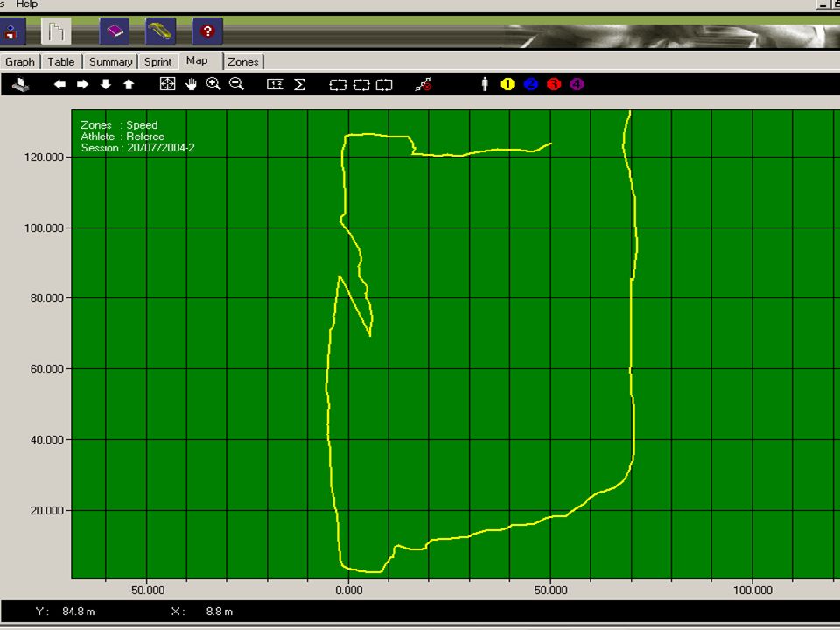Click the path nodes icon with red circle

[x=423, y=84]
